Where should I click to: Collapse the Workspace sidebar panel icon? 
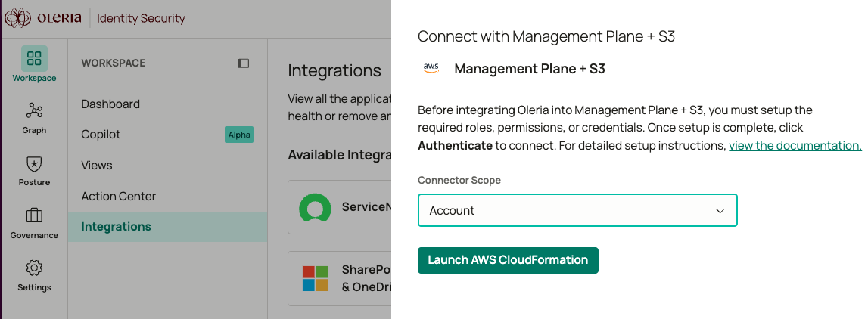tap(244, 63)
